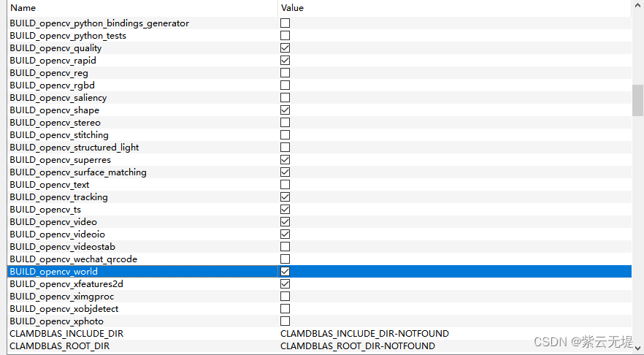
Task: Disable BUILD_opencv_videoio checkbox
Action: click(285, 234)
